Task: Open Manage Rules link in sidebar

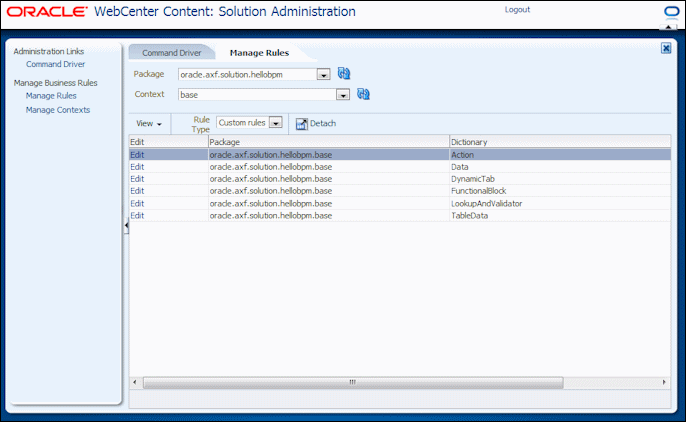Action: click(51, 96)
